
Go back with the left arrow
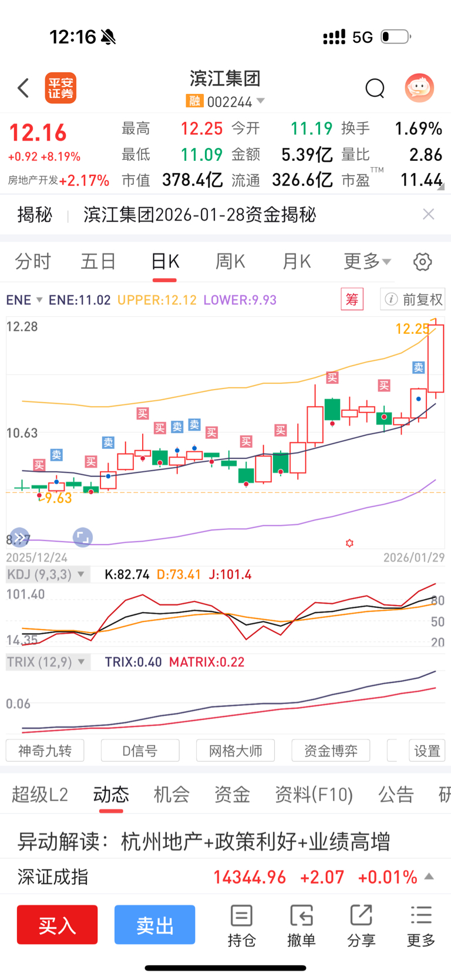coord(23,89)
